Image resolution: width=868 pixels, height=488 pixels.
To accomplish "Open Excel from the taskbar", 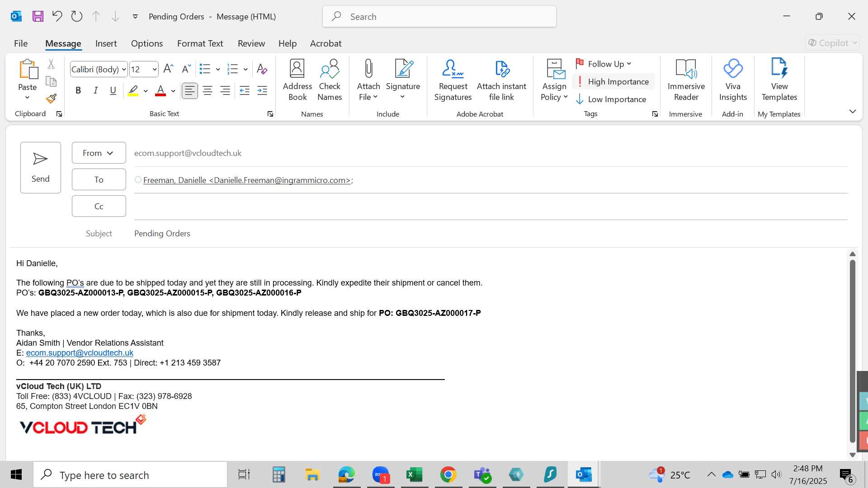I will pos(414,475).
